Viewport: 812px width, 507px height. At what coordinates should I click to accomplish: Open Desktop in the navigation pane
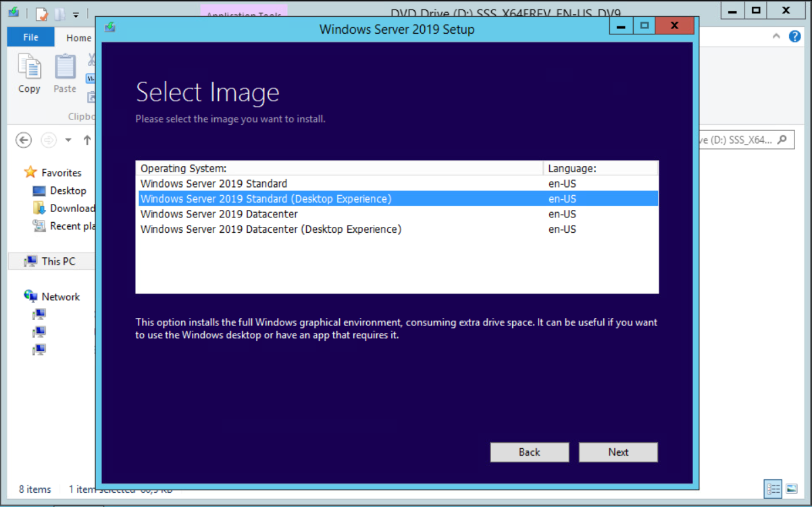pyautogui.click(x=68, y=190)
